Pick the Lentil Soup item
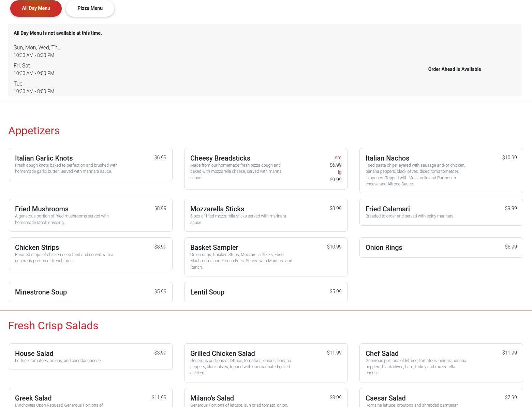 [x=266, y=292]
